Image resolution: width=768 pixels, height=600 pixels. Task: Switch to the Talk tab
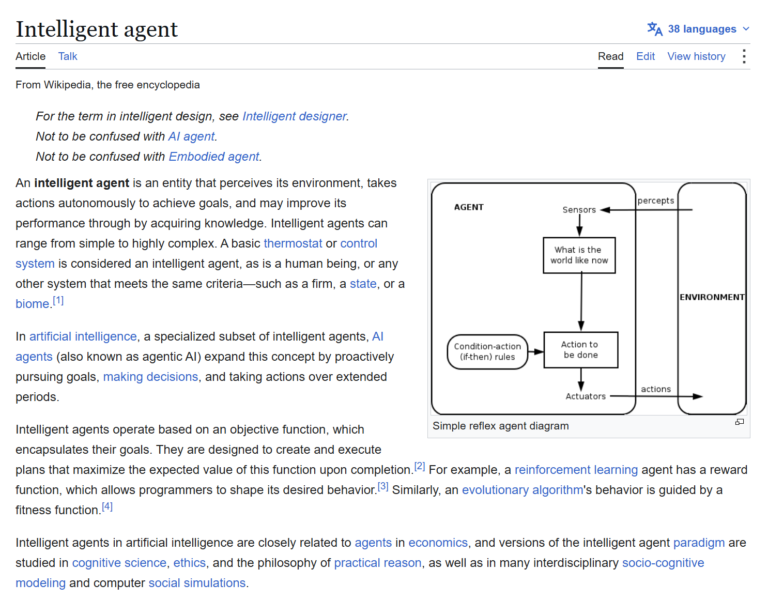68,56
